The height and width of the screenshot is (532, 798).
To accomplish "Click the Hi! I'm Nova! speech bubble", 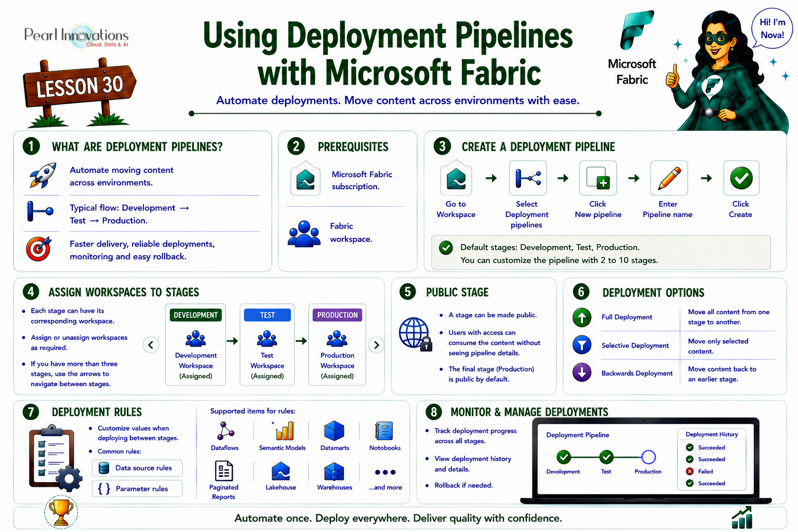I will point(772,29).
